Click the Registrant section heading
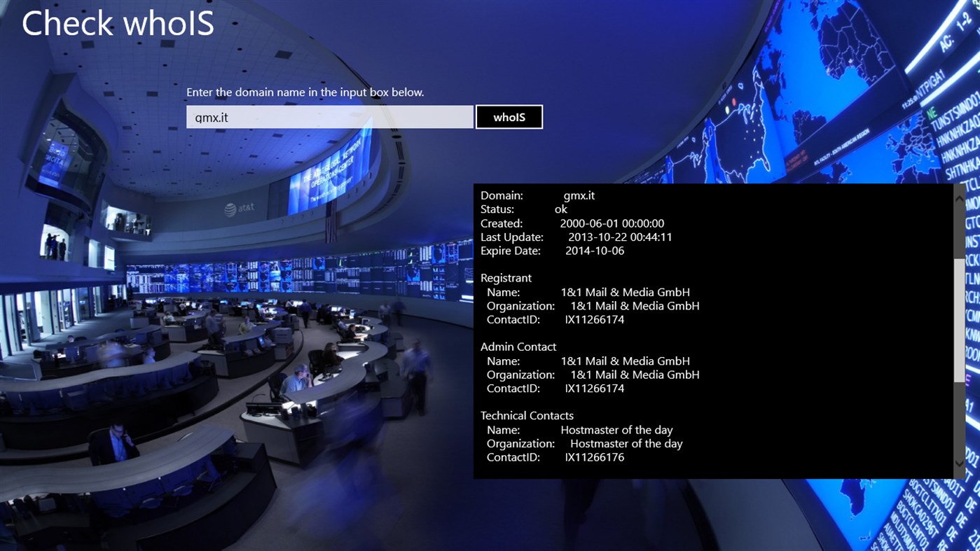Viewport: 980px width, 551px height. pos(505,278)
